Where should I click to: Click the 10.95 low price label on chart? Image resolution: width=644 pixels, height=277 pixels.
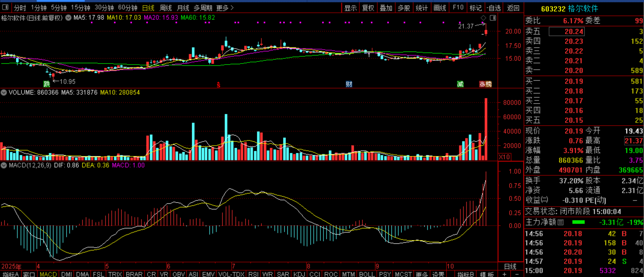(x=67, y=81)
